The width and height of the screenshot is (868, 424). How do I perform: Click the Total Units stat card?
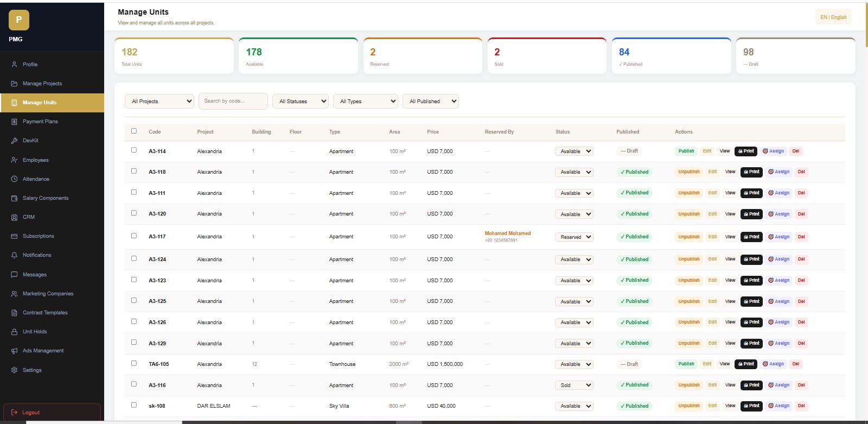point(174,56)
